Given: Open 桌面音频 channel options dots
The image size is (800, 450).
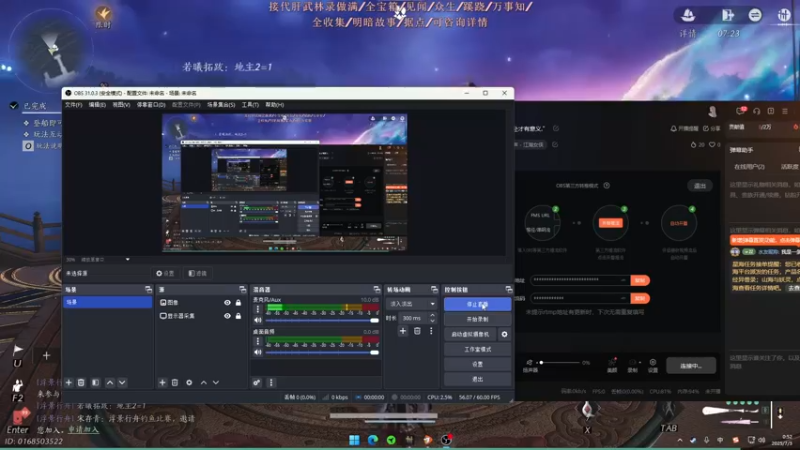Looking at the screenshot, I should click(x=258, y=341).
